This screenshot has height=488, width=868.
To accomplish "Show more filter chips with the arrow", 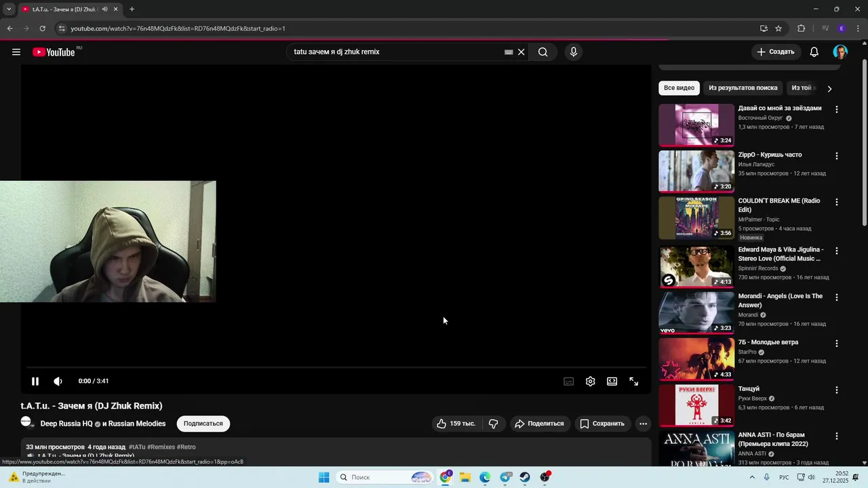I will 829,89.
